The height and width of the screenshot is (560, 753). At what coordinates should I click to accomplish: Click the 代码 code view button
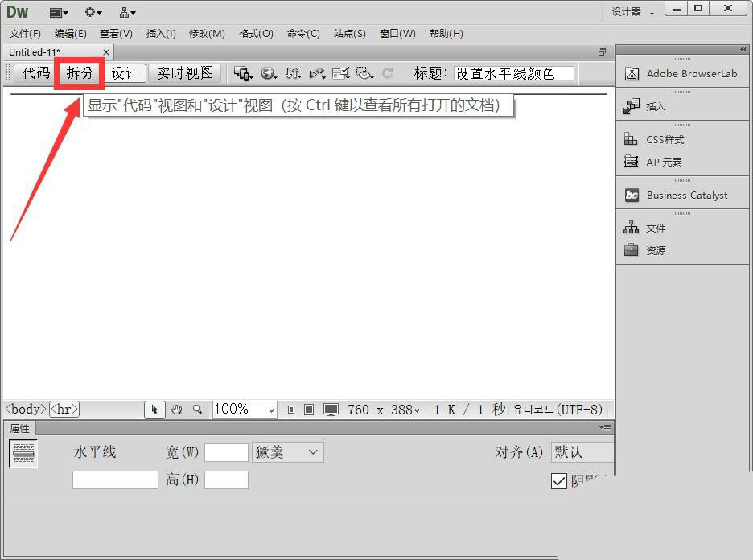pos(35,73)
